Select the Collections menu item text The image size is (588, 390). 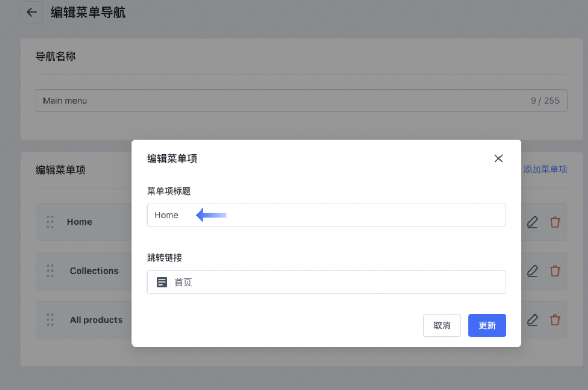click(94, 271)
